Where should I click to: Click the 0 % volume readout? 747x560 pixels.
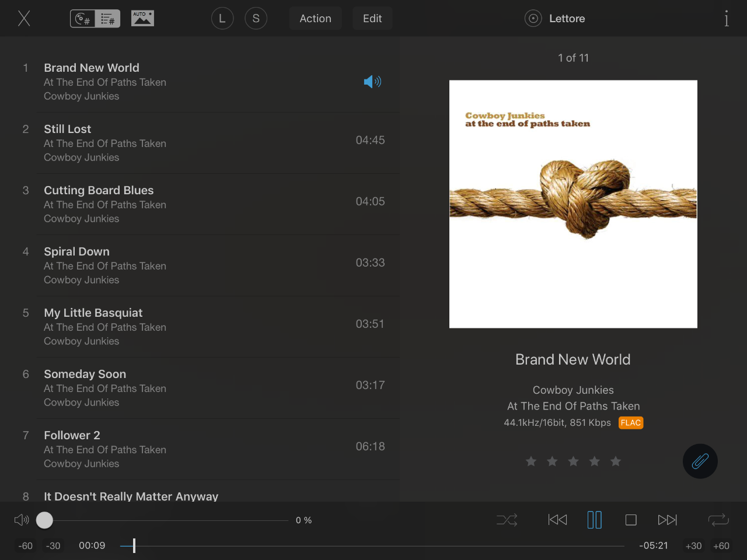(x=303, y=520)
